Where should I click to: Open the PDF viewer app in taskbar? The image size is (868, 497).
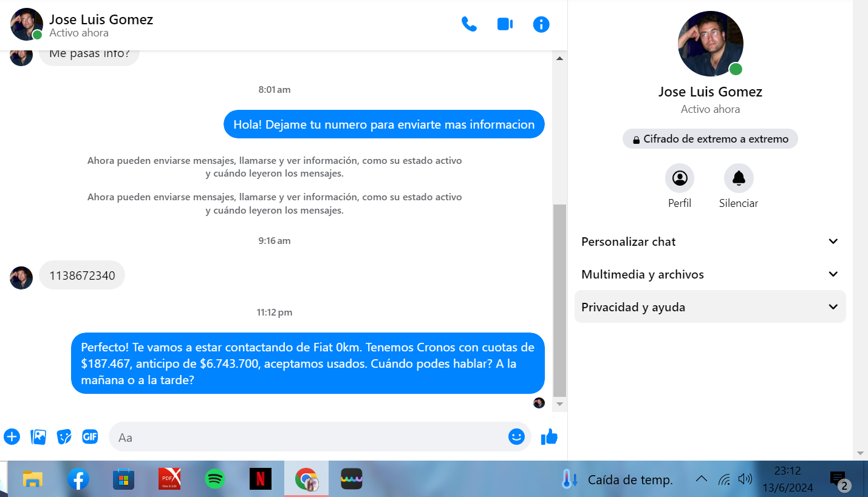[169, 479]
